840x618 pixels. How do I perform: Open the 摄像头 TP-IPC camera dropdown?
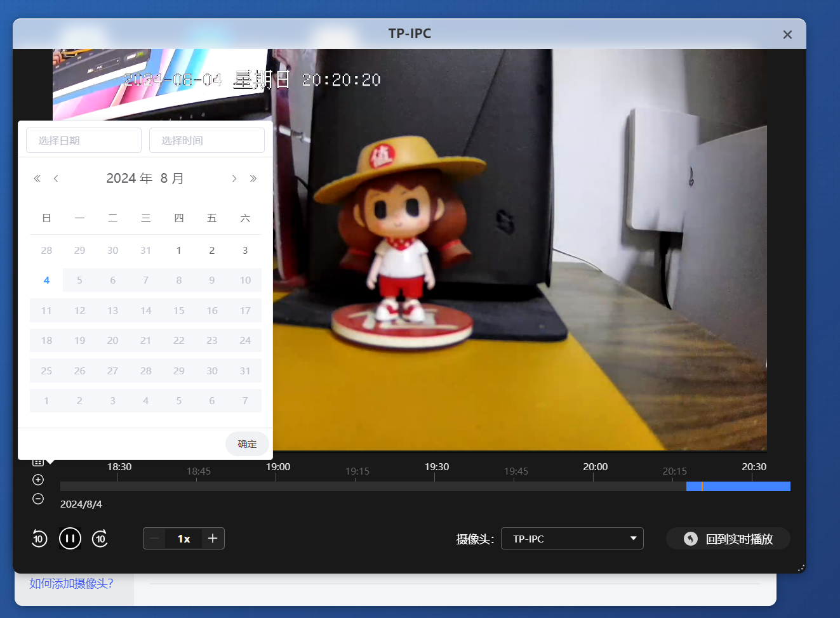tap(572, 539)
